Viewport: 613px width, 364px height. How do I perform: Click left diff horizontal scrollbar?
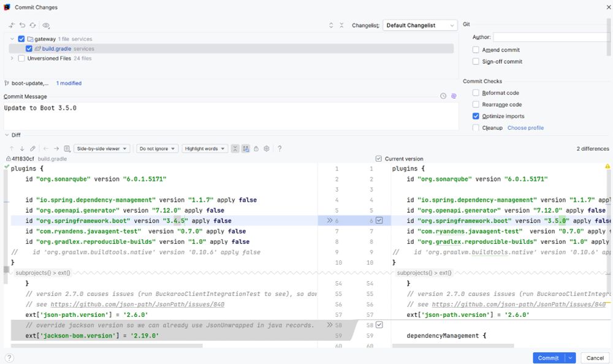click(107, 346)
